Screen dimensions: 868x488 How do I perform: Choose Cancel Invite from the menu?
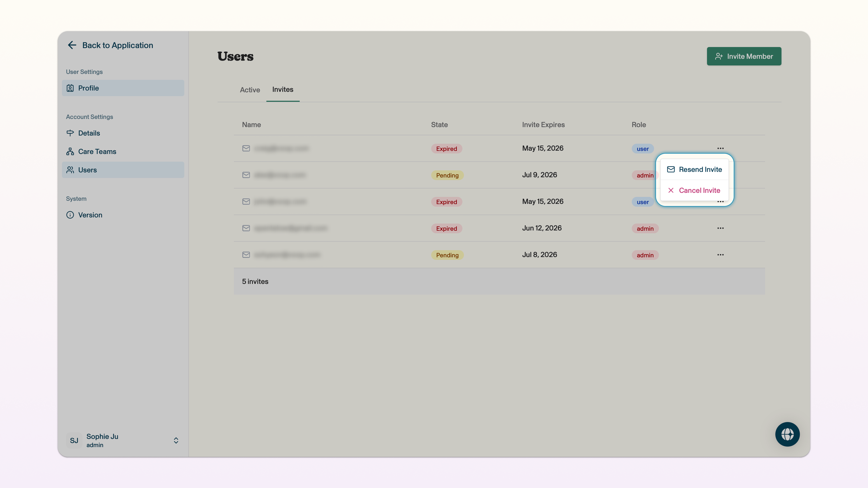tap(694, 190)
